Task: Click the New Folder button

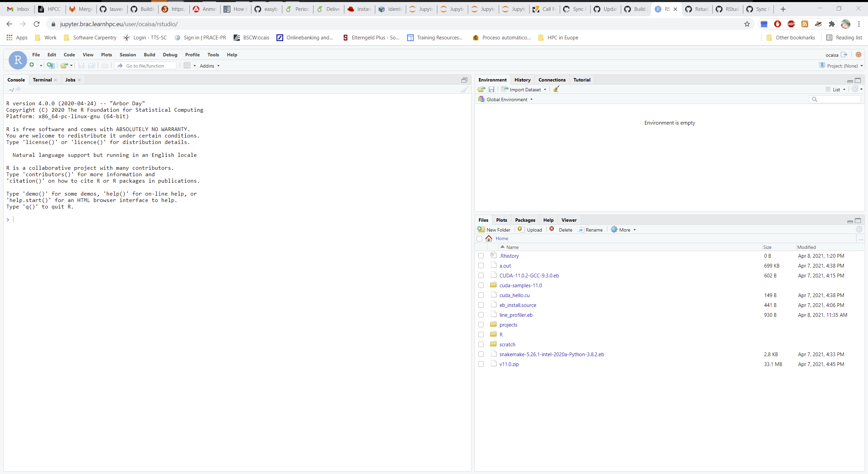Action: click(x=494, y=230)
